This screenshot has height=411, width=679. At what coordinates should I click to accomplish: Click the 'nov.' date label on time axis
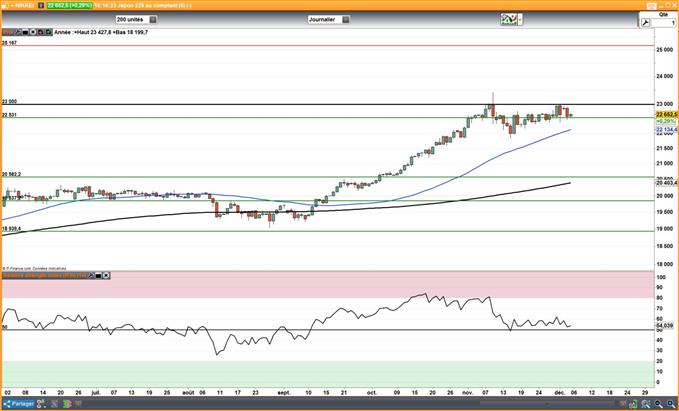[468, 392]
